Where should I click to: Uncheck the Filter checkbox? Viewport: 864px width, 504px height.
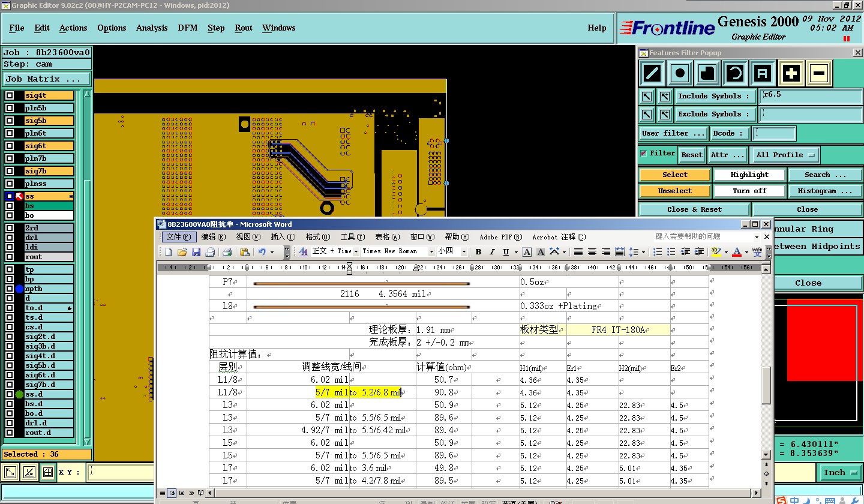tap(644, 154)
